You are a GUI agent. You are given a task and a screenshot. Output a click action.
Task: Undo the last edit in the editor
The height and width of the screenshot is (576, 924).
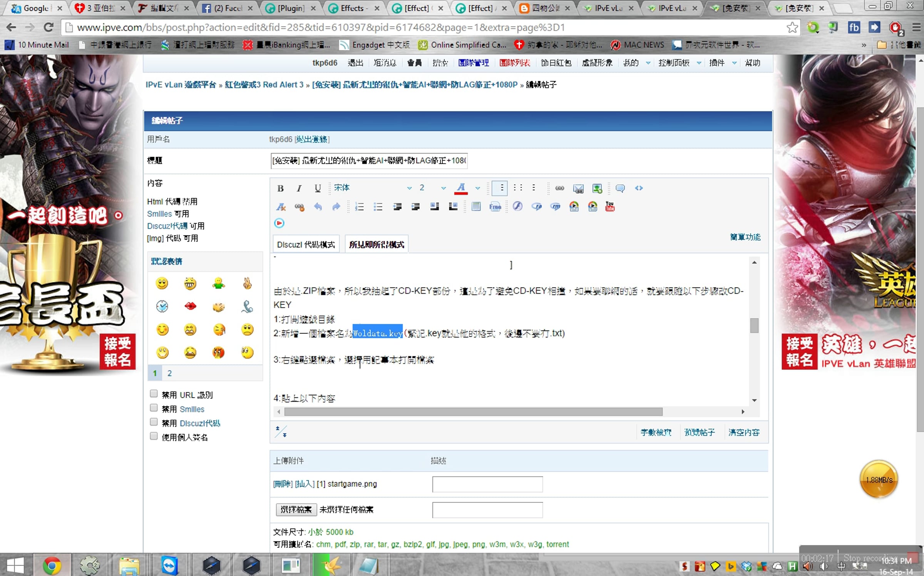318,207
